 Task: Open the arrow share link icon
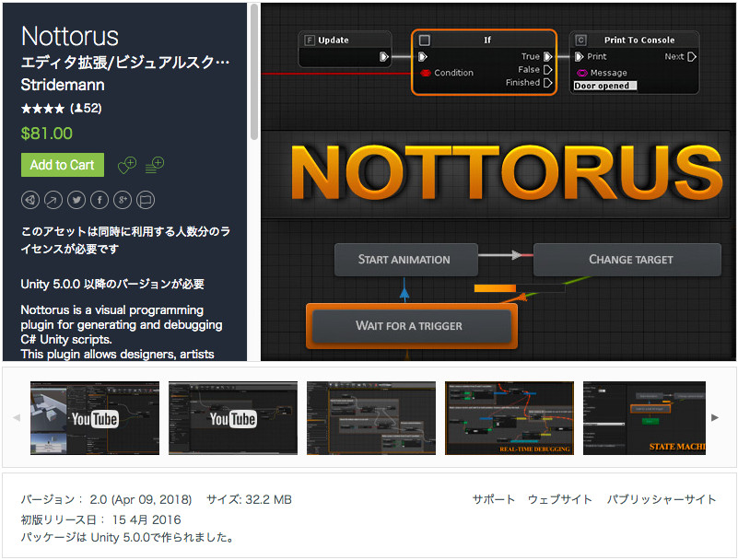53,200
